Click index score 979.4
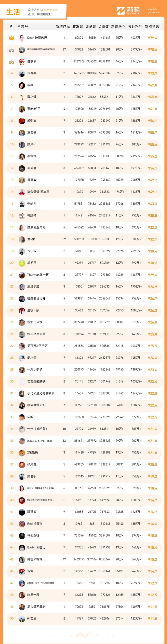 point(152,38)
